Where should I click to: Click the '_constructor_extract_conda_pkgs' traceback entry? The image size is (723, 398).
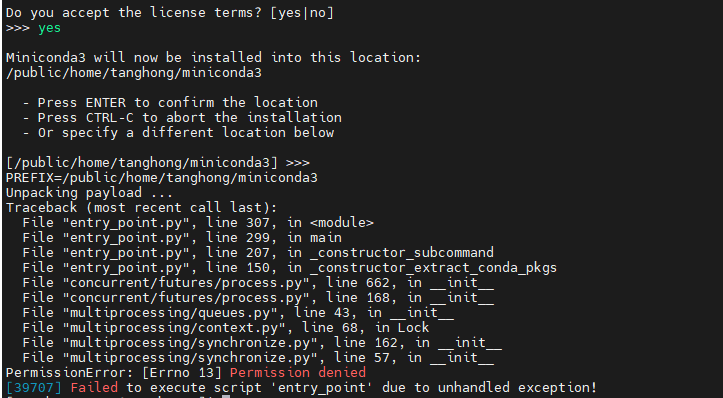[290, 267]
